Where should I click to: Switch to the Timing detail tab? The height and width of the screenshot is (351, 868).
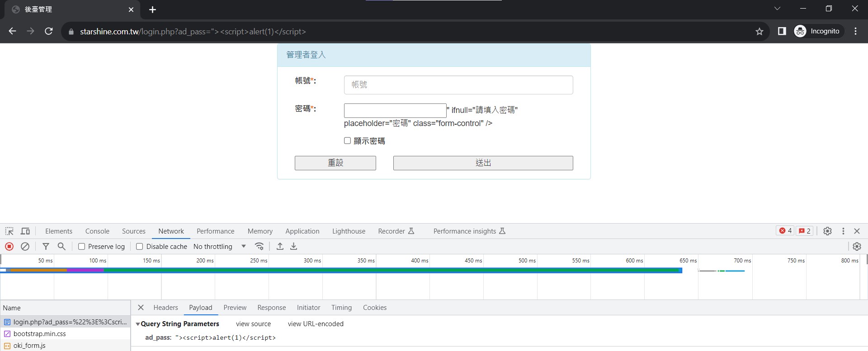[341, 308]
